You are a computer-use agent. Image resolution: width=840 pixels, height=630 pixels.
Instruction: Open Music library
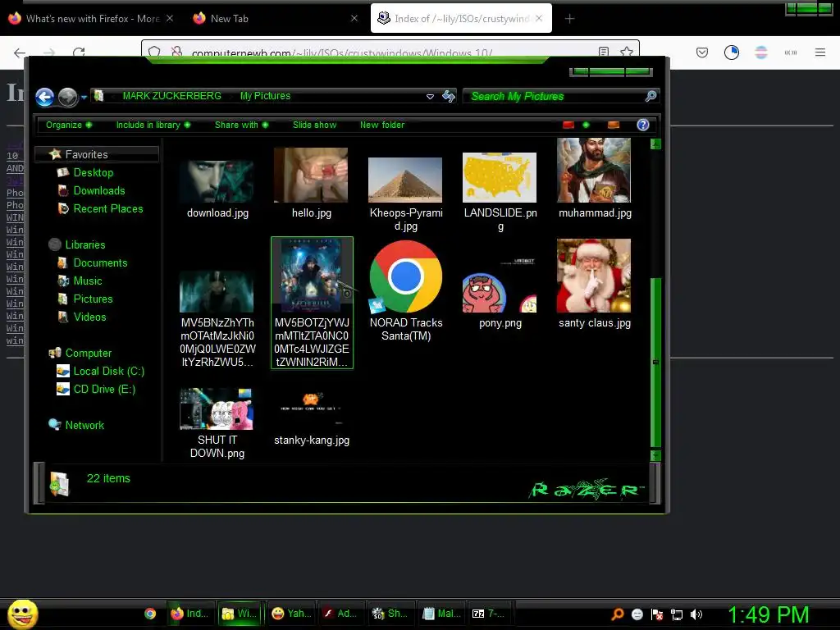click(x=87, y=281)
